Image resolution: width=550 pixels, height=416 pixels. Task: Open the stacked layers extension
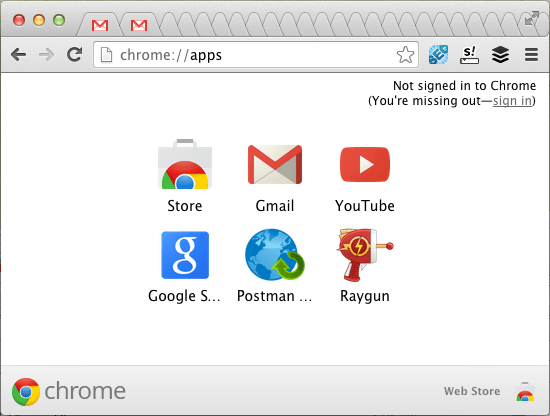[x=500, y=55]
